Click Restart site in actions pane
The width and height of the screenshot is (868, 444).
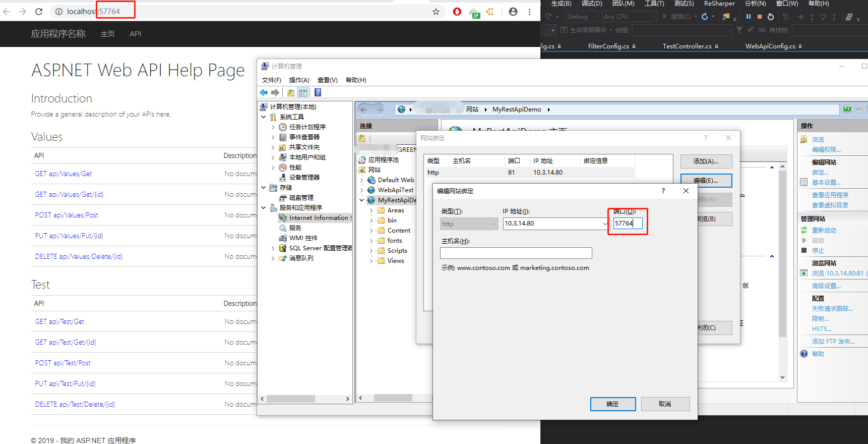(824, 231)
